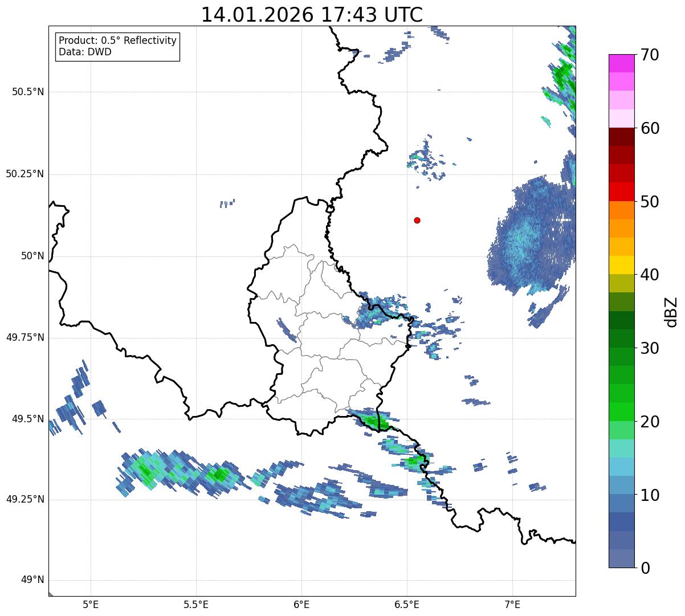685x616 pixels.
Task: Click the bright yellow colorbar segment above 40
Action: point(621,265)
